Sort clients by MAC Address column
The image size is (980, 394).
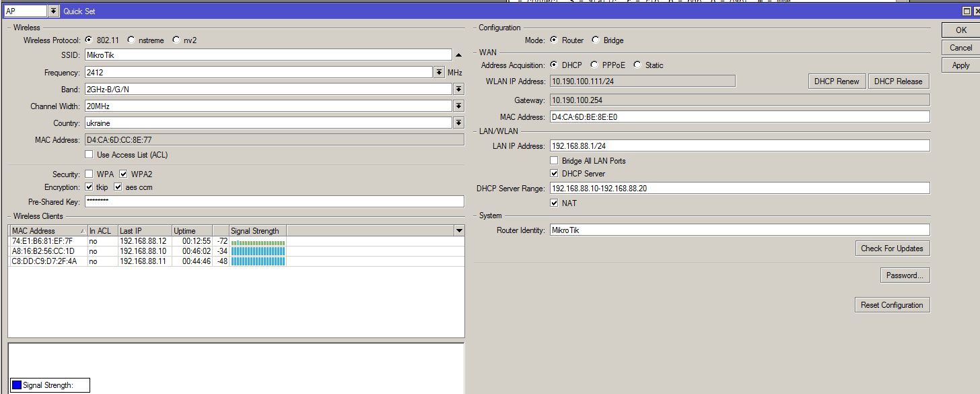[x=48, y=231]
